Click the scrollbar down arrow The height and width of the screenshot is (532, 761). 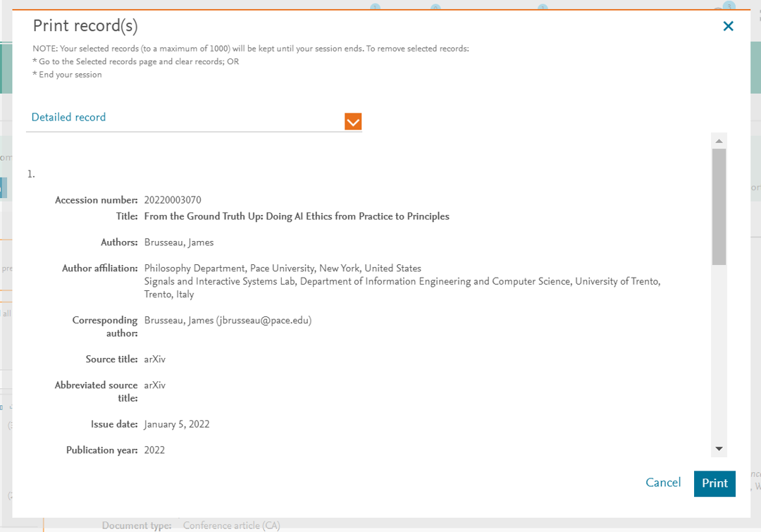pyautogui.click(x=719, y=449)
